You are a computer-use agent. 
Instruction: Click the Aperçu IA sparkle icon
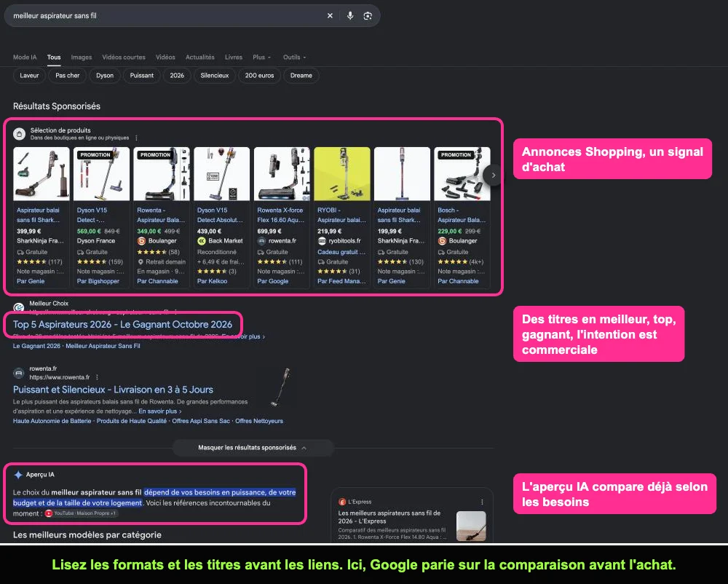(x=18, y=475)
